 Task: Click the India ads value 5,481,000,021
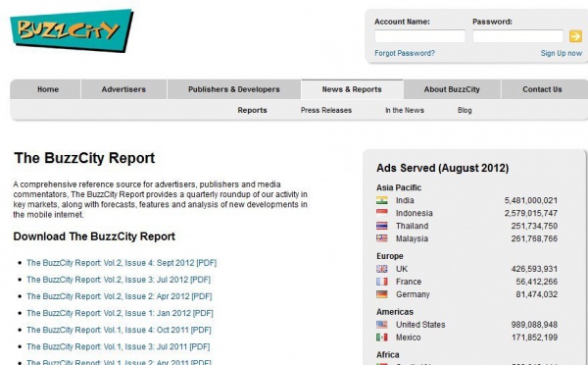531,200
